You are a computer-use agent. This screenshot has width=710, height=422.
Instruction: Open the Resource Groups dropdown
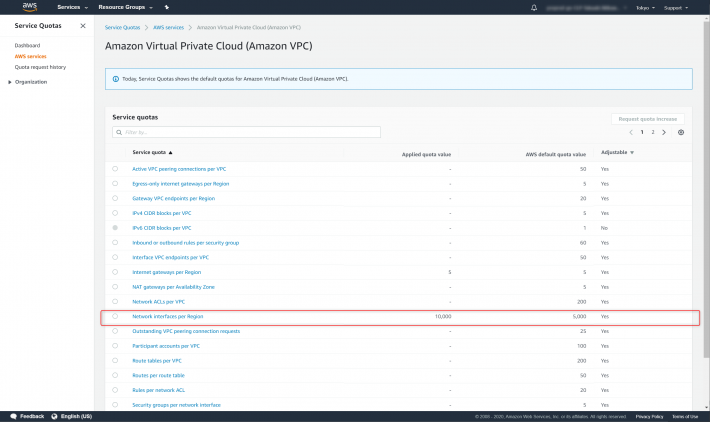125,7
